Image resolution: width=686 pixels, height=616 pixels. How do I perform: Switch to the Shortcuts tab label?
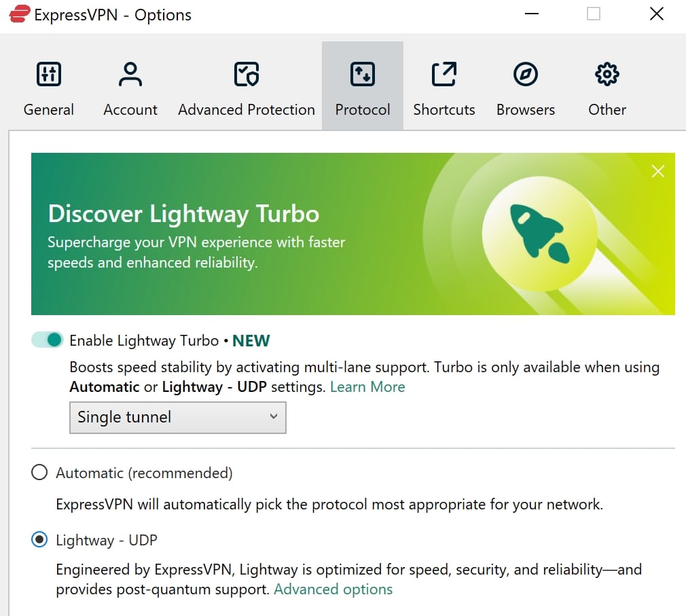coord(444,109)
